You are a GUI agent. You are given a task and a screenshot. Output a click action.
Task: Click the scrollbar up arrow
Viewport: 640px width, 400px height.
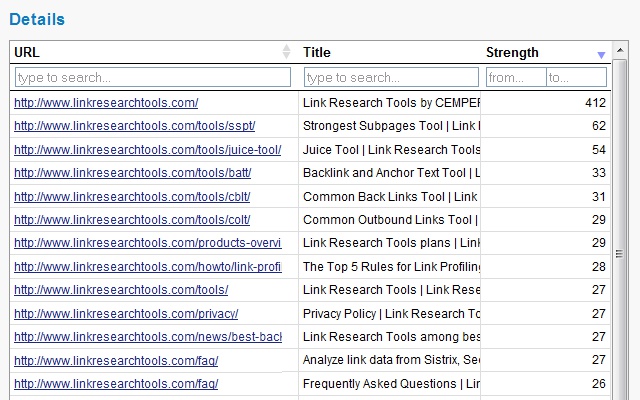coord(620,50)
